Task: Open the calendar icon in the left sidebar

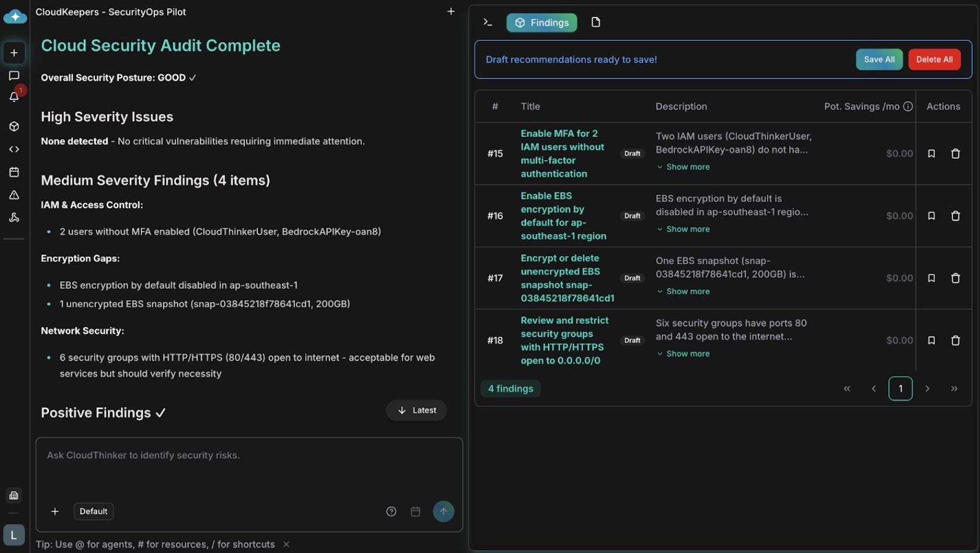Action: (x=14, y=172)
